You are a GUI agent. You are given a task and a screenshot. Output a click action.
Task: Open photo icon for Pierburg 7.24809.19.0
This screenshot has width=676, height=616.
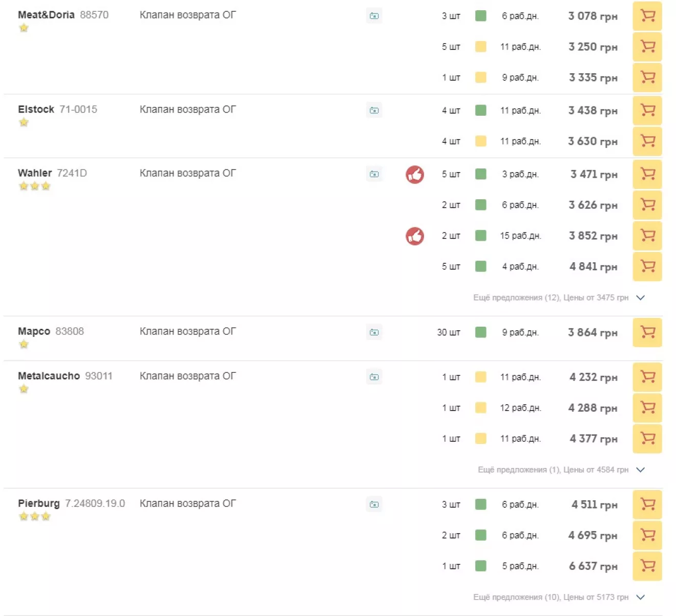[374, 504]
